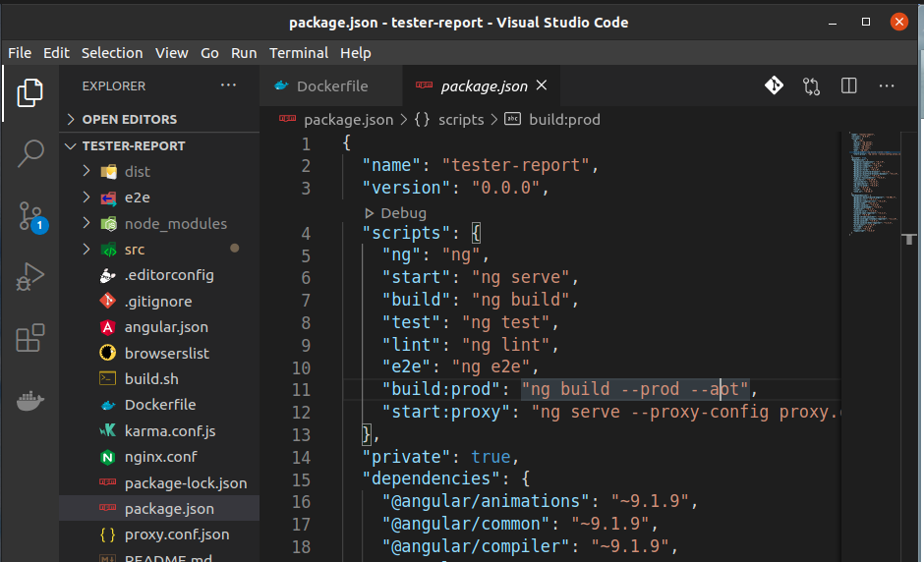
Task: Collapse the TESTER-REPORT section
Action: (71, 145)
